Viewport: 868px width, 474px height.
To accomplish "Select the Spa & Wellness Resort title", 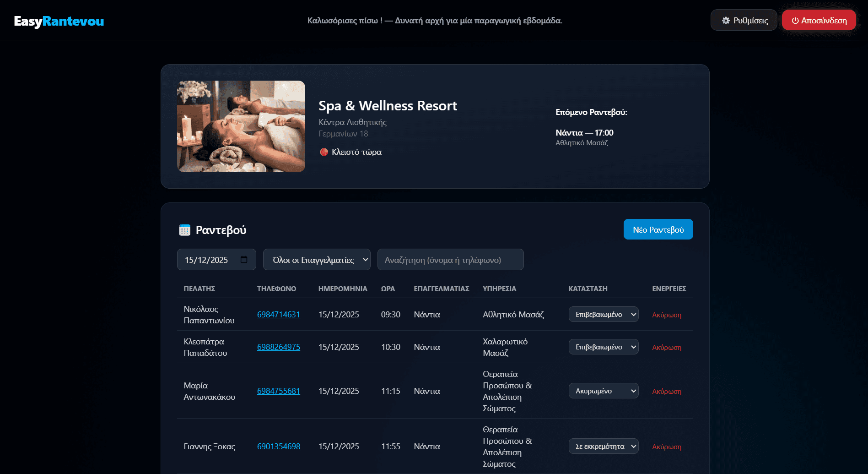I will [388, 106].
